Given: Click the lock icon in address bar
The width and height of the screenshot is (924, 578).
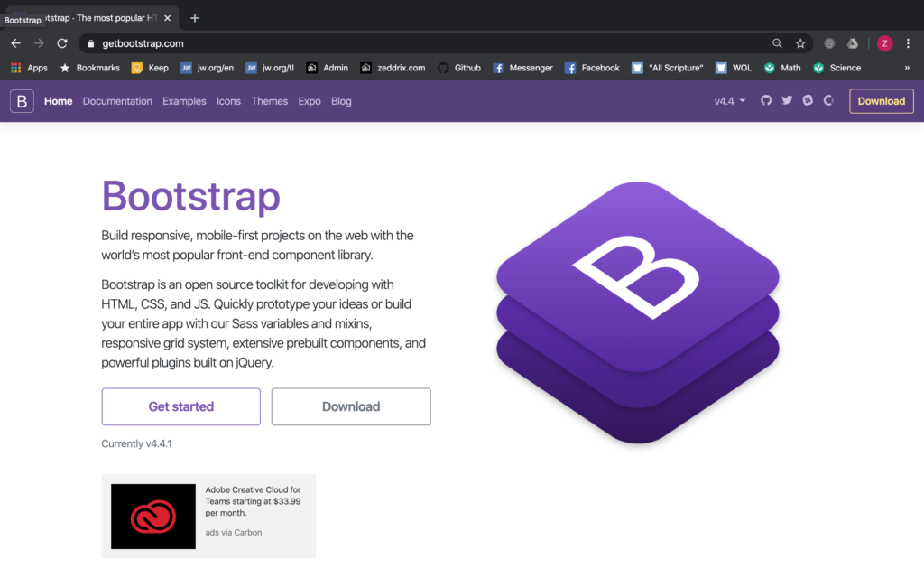Looking at the screenshot, I should (91, 43).
